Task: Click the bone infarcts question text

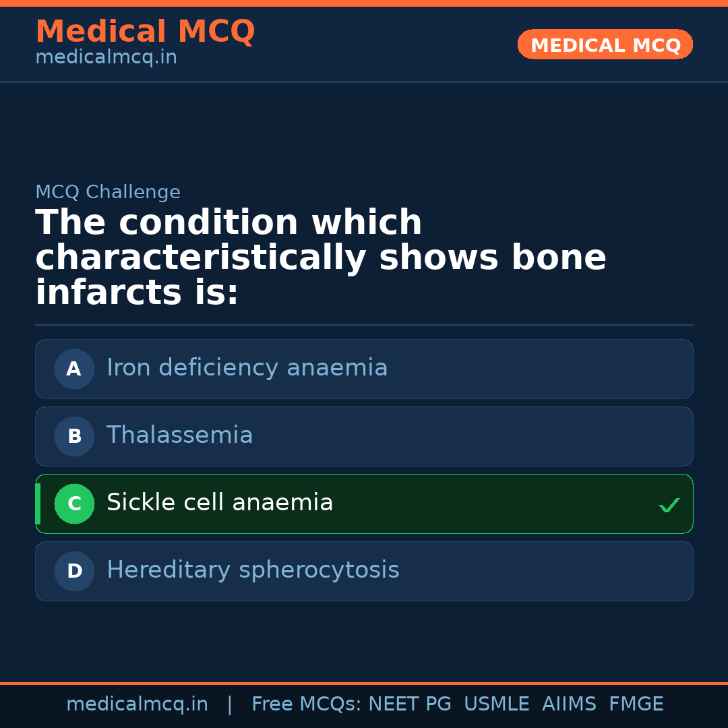Action: (x=320, y=258)
